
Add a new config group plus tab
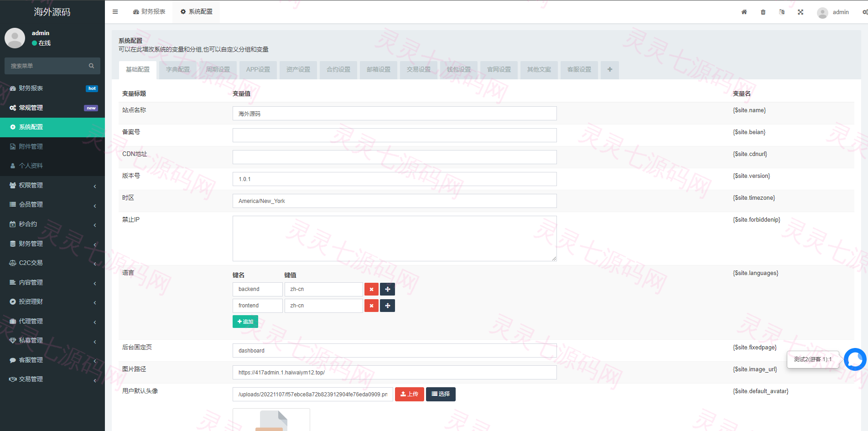[x=610, y=70]
